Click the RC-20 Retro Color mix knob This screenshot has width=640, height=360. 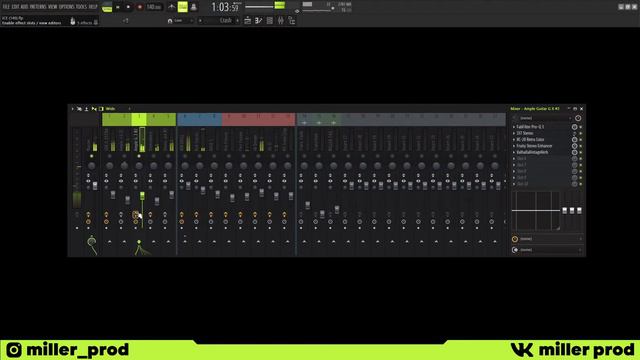(x=574, y=140)
